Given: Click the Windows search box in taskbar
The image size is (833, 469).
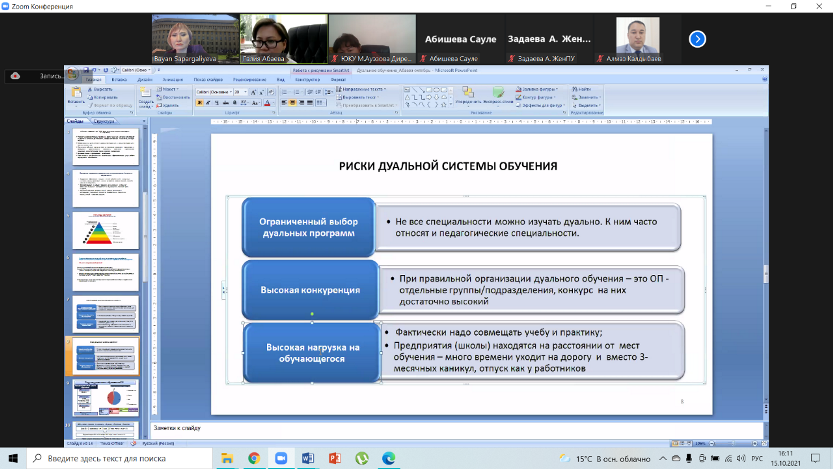Looking at the screenshot, I should click(x=120, y=457).
